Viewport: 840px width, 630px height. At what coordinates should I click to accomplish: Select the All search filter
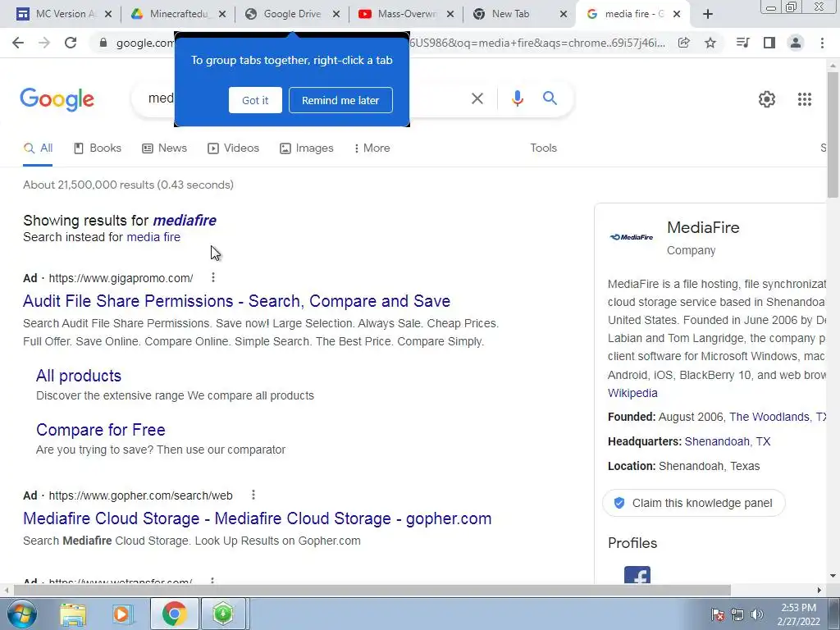click(x=38, y=148)
